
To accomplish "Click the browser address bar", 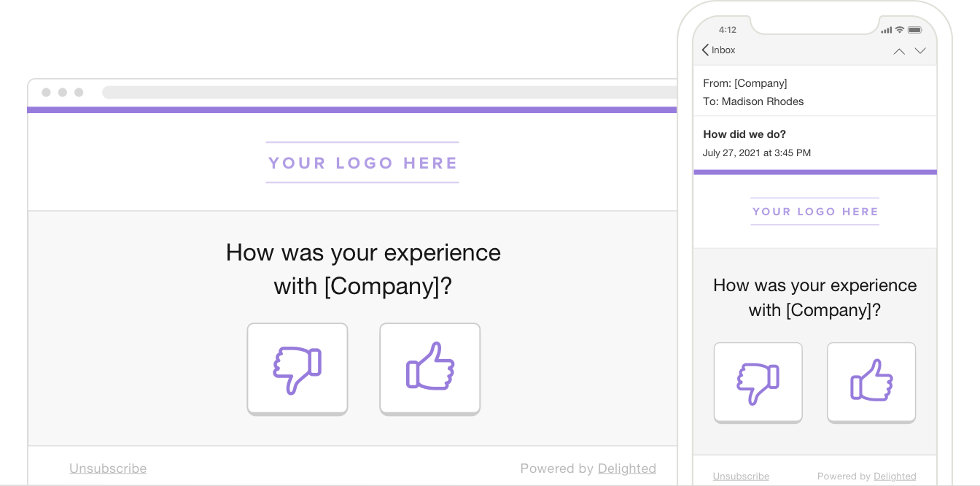I will pos(389,93).
